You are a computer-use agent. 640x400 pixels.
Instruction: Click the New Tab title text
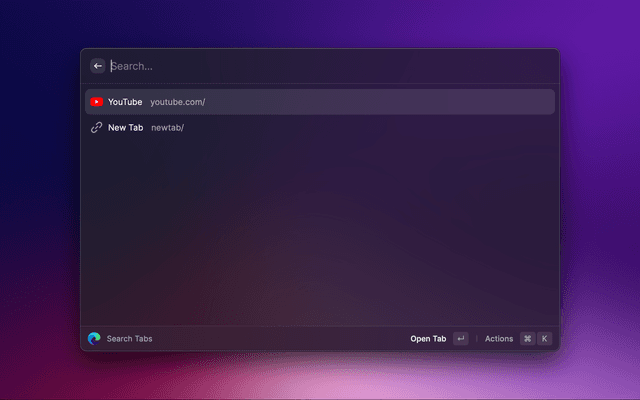tap(125, 128)
